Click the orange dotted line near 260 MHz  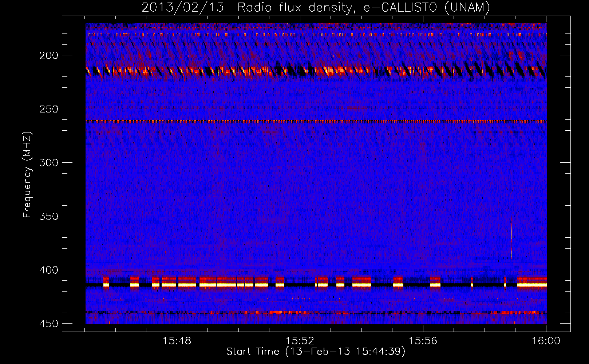(316, 121)
